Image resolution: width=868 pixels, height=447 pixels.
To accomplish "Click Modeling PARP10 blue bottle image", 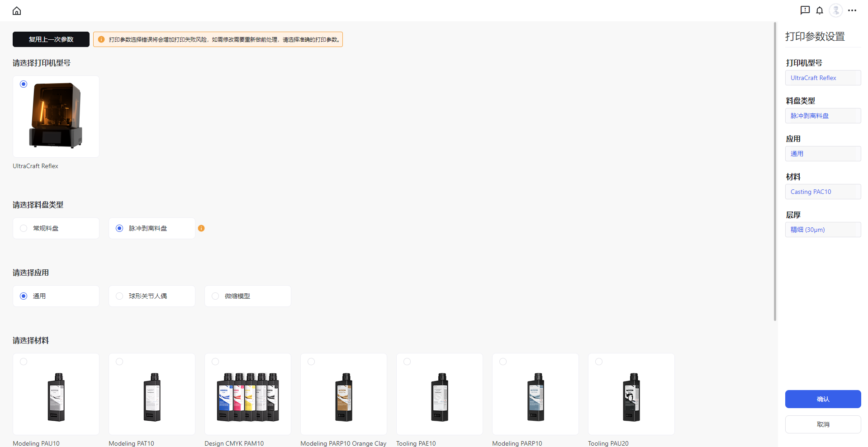I will point(536,397).
